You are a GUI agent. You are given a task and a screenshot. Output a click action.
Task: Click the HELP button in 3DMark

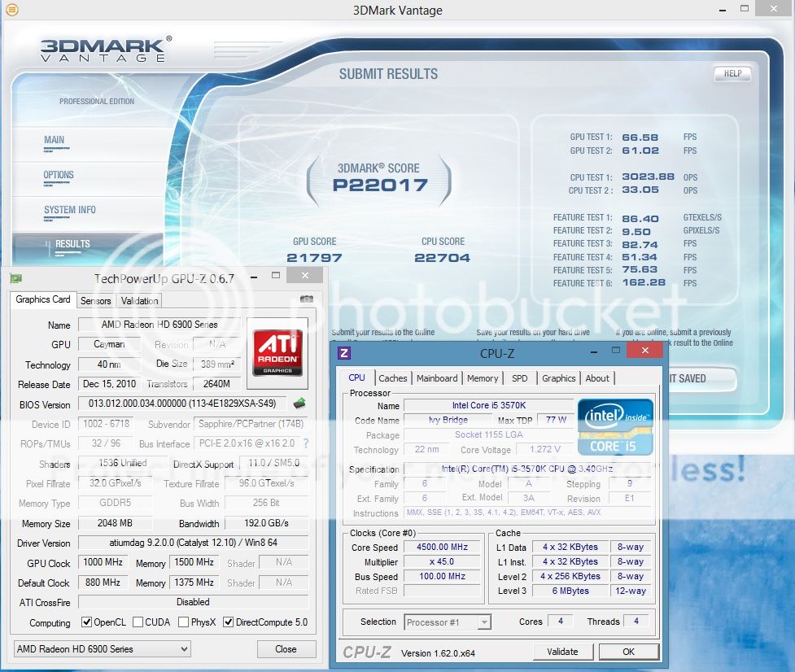pyautogui.click(x=732, y=74)
